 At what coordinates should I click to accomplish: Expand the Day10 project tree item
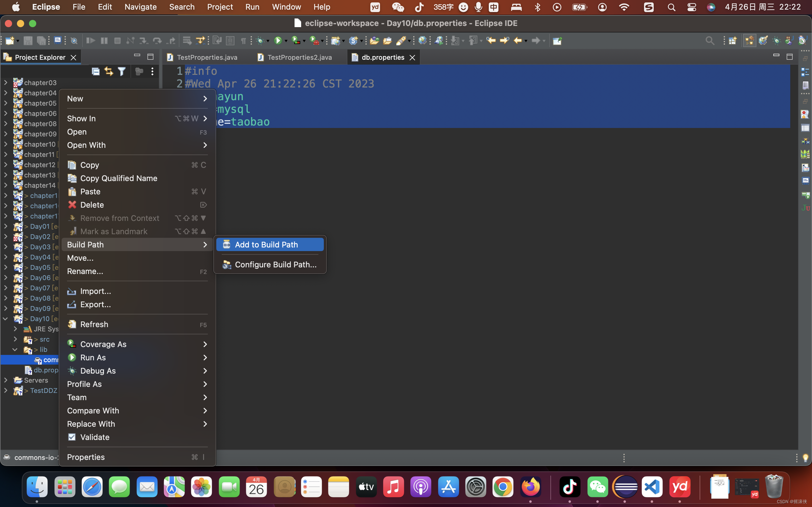pyautogui.click(x=5, y=318)
